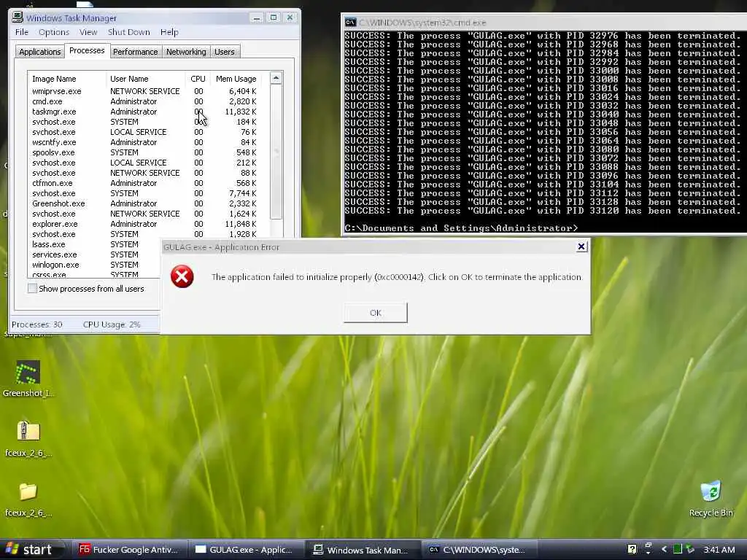Select the csrss.exe process row
This screenshot has height=560, width=747.
click(x=95, y=275)
